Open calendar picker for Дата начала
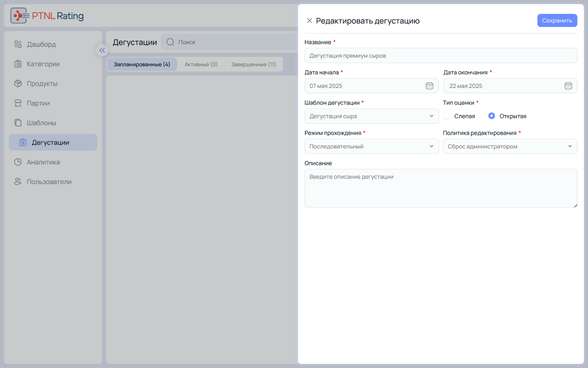The width and height of the screenshot is (588, 368). click(430, 86)
